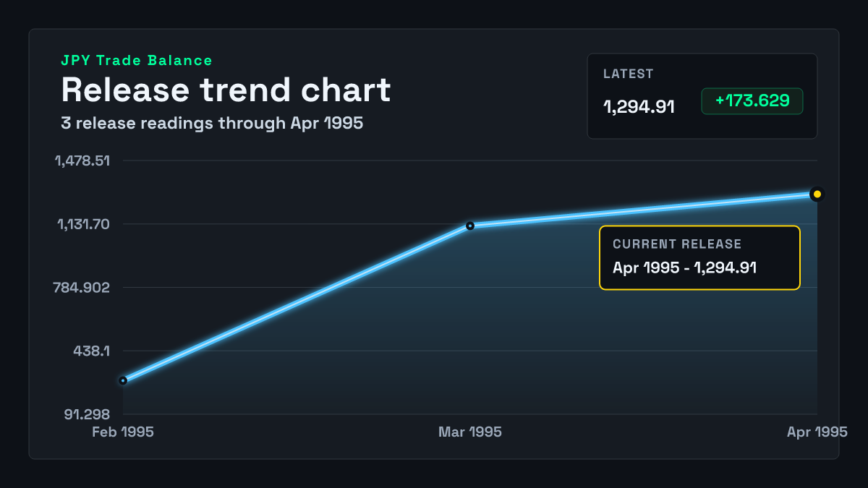The image size is (868, 488).
Task: Click the '3 release readings through Apr 1995' subtitle
Action: point(212,124)
